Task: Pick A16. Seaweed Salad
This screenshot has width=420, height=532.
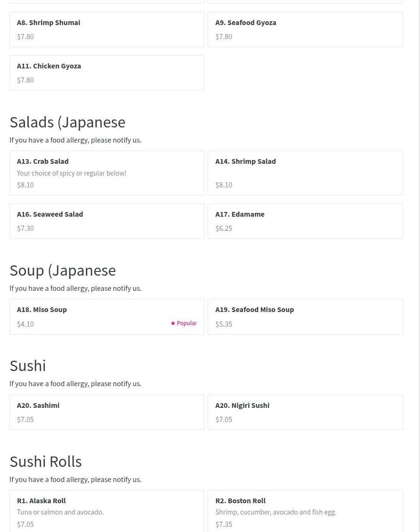Action: (107, 221)
